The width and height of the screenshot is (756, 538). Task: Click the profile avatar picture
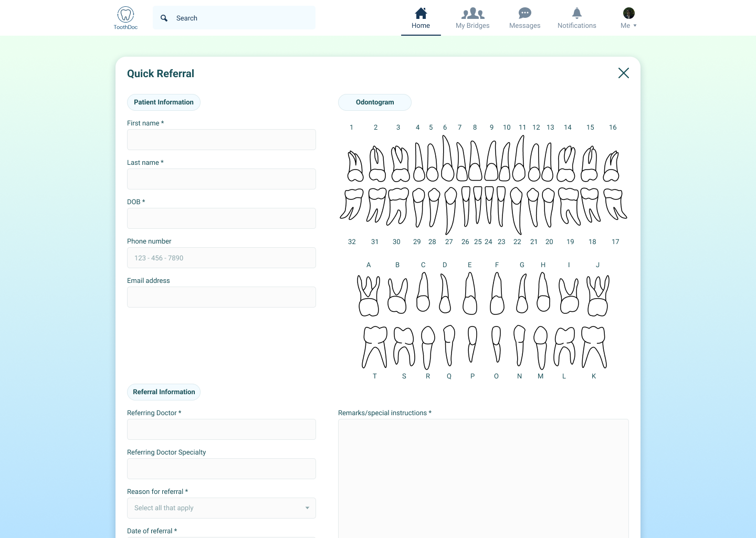tap(629, 13)
